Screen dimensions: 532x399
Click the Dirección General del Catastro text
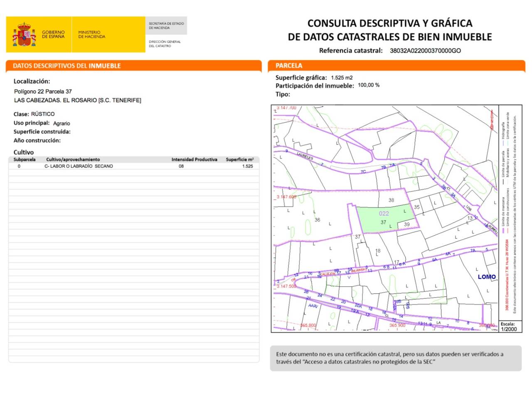click(x=165, y=44)
